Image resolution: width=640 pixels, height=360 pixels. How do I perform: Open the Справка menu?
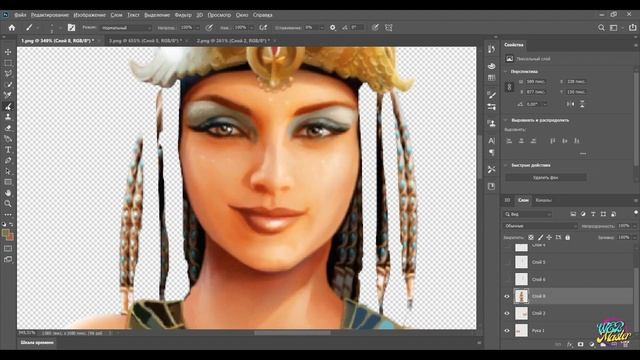262,15
